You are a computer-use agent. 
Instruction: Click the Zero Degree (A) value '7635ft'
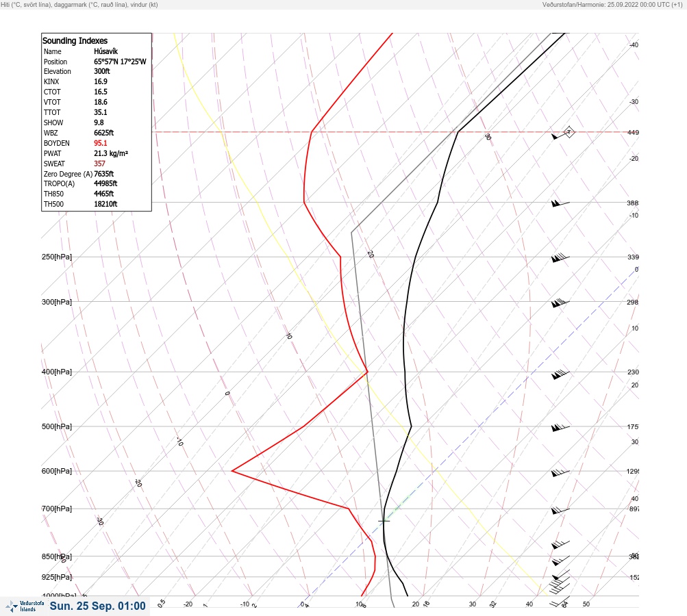(103, 174)
